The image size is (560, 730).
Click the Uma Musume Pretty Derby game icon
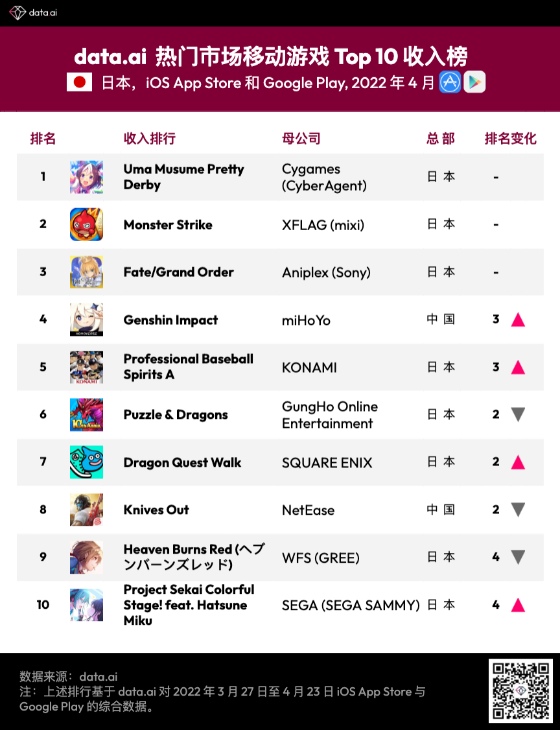86,177
